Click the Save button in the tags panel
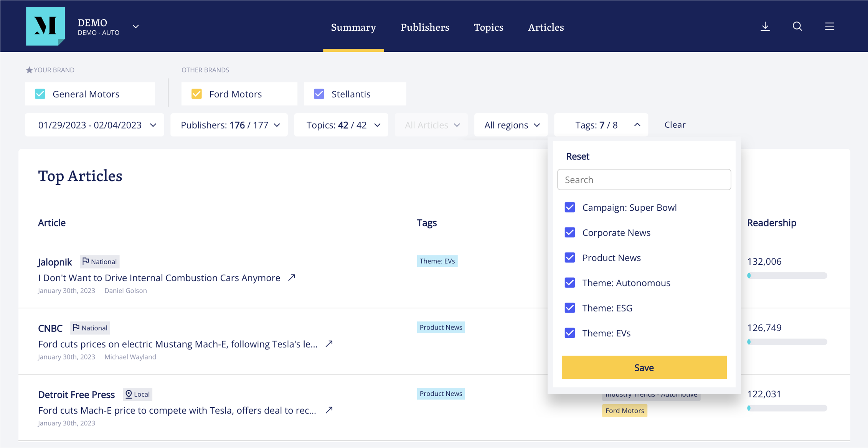Screen dimensions: 868x448 point(644,367)
